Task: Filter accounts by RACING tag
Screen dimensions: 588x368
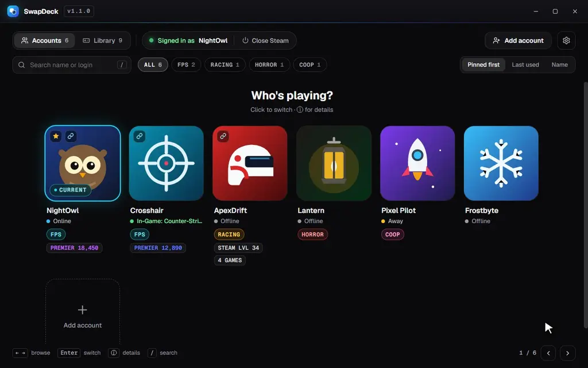Action: coord(225,64)
